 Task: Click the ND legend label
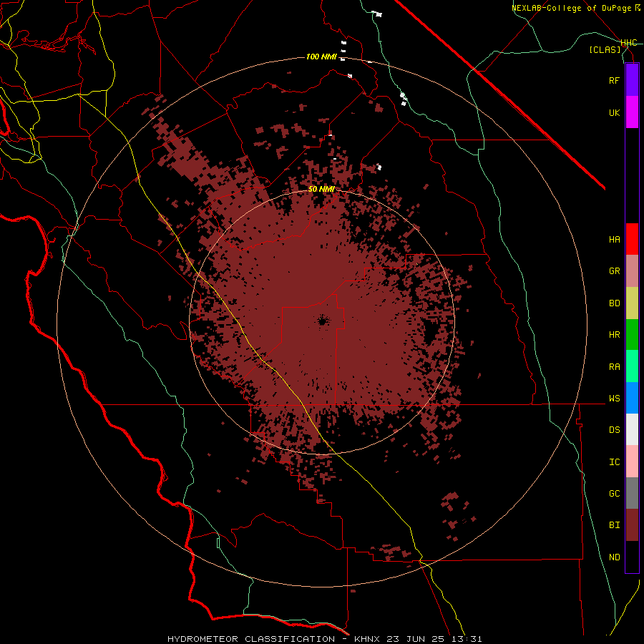tap(614, 557)
